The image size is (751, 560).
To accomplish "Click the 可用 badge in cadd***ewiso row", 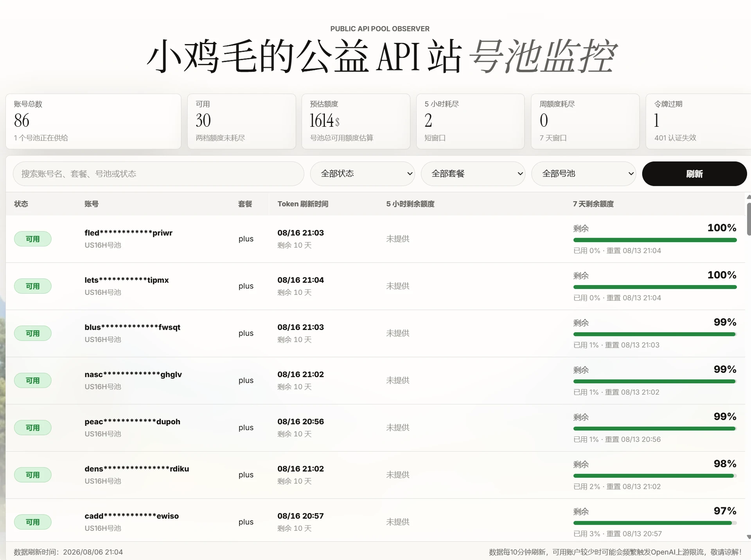I will click(33, 522).
